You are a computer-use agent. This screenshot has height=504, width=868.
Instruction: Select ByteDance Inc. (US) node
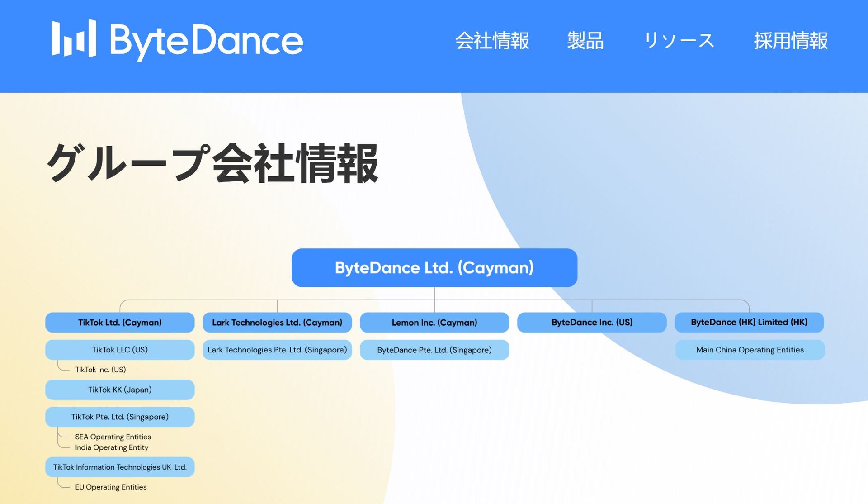[592, 323]
